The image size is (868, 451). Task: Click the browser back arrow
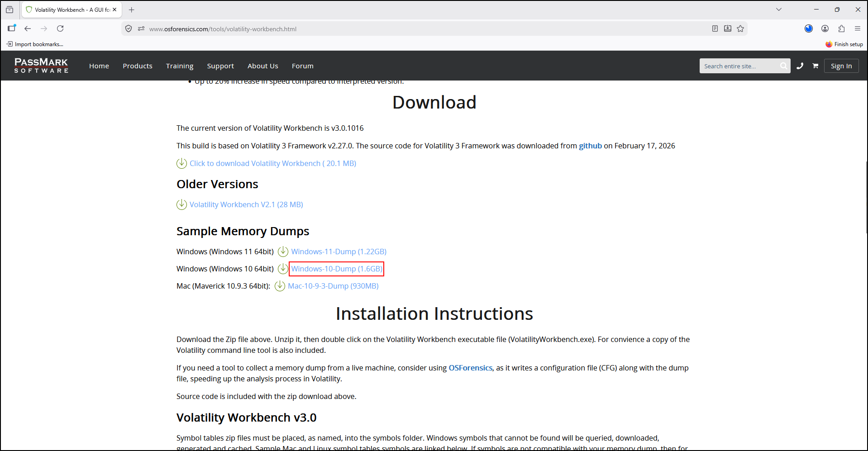[x=28, y=28]
